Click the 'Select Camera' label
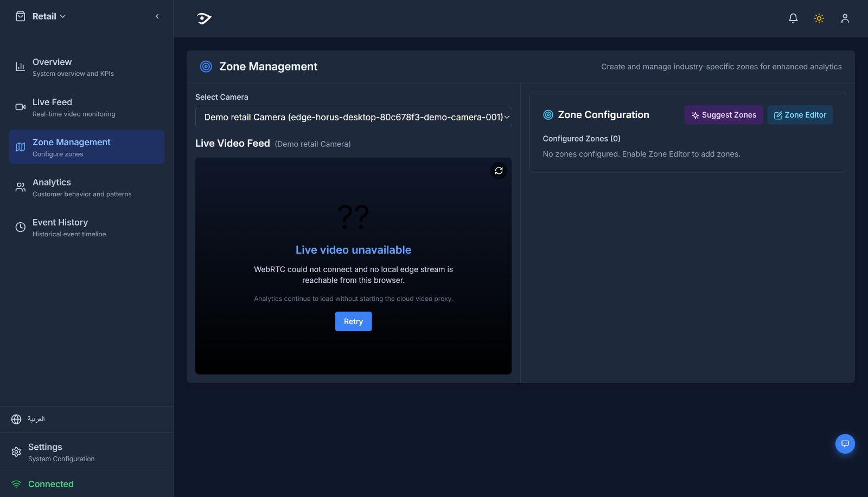The image size is (868, 497). (221, 97)
